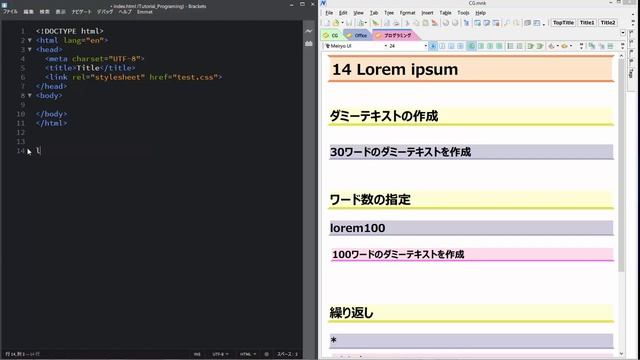Change HTML language mode in status bar

pos(247,354)
